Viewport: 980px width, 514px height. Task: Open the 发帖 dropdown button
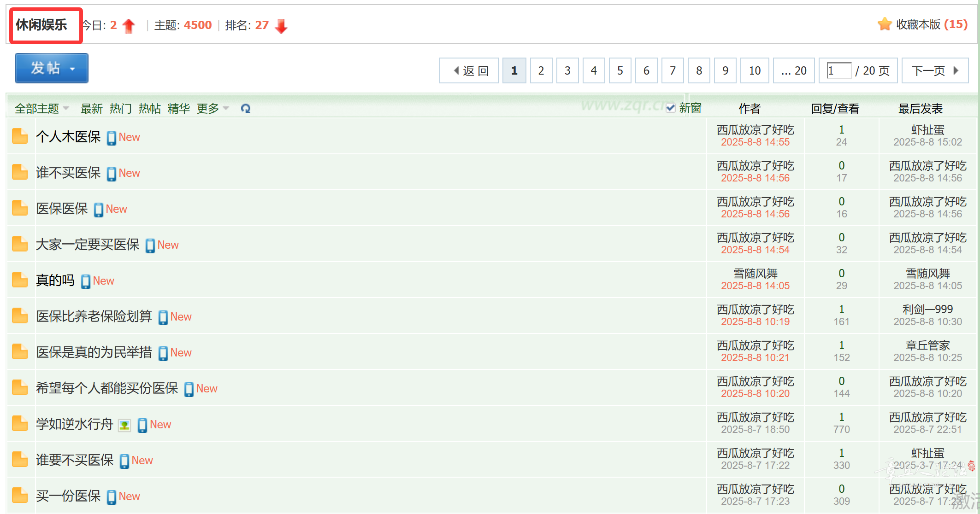click(52, 68)
